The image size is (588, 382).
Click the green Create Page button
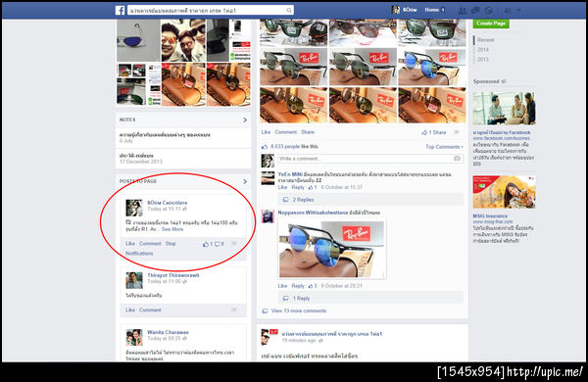[491, 24]
